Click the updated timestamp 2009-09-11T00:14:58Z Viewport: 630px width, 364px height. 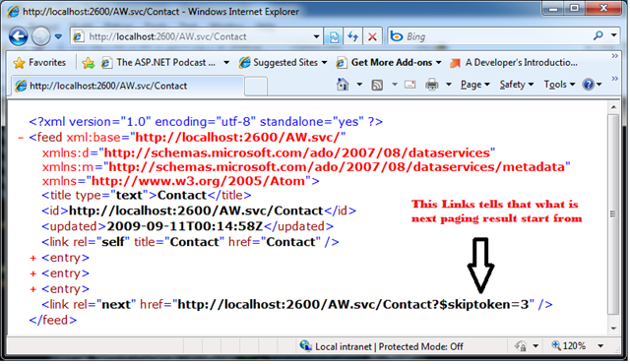(x=185, y=226)
